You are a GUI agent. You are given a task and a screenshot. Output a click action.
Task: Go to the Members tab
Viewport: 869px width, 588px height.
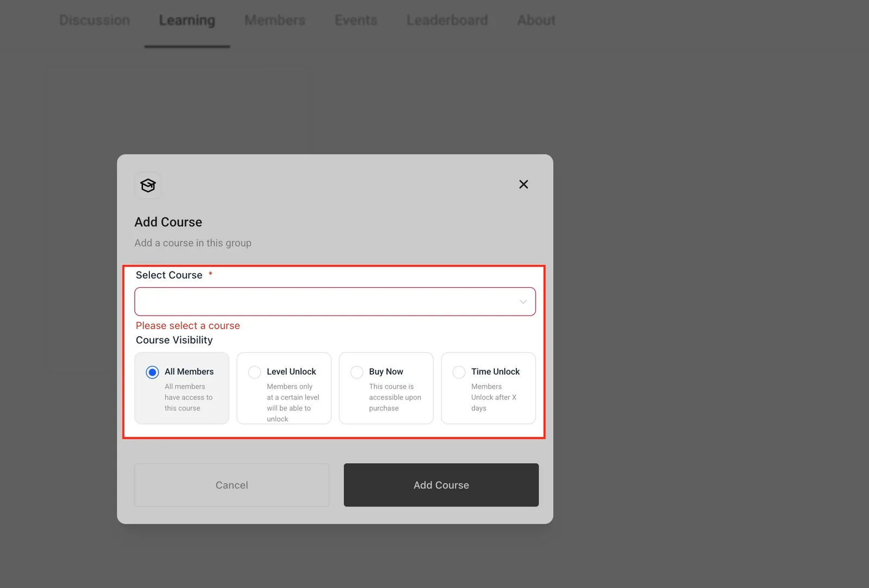tap(275, 20)
